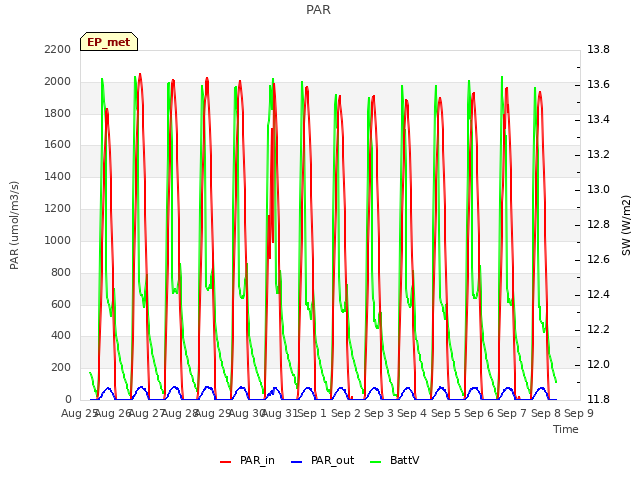Click the 13.6 tick on right axis

pyautogui.click(x=598, y=84)
